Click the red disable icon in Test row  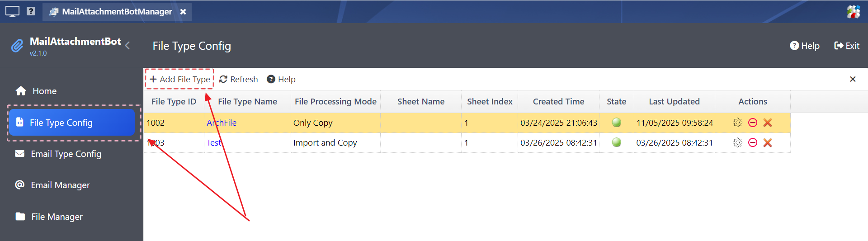[753, 143]
